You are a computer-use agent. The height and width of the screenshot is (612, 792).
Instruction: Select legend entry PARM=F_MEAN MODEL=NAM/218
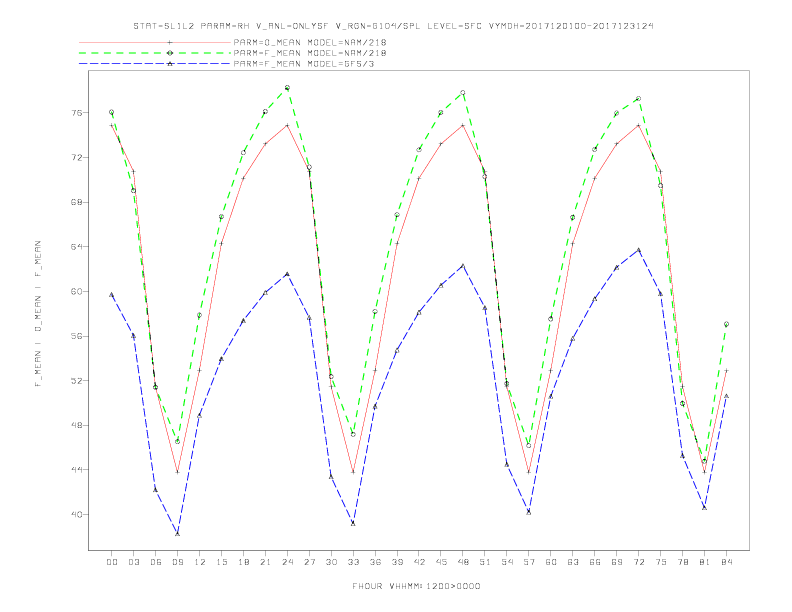(310, 53)
